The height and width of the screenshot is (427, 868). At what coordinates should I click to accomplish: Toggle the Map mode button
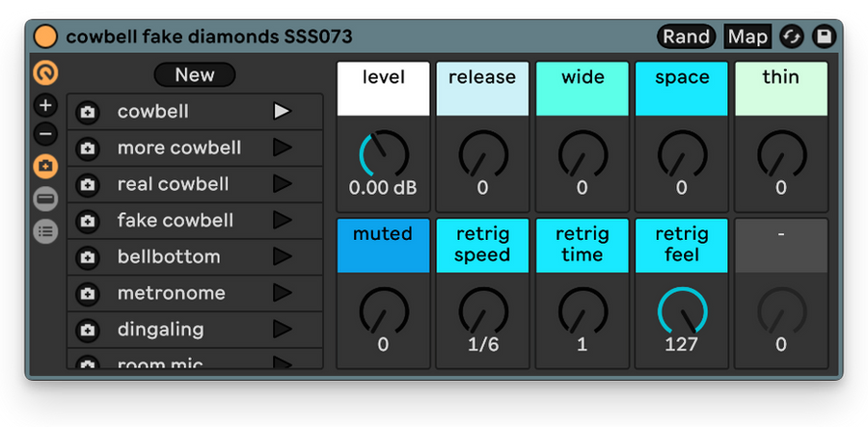pyautogui.click(x=747, y=37)
